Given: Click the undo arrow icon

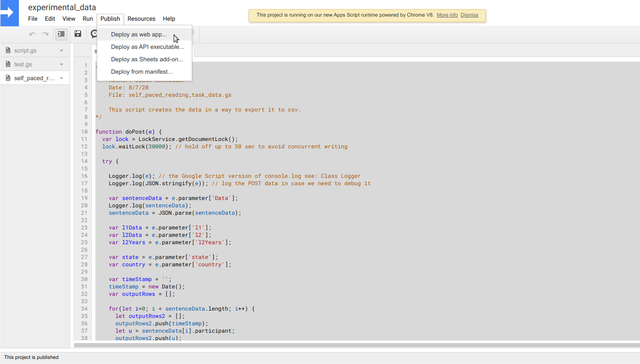Looking at the screenshot, I should [x=33, y=34].
